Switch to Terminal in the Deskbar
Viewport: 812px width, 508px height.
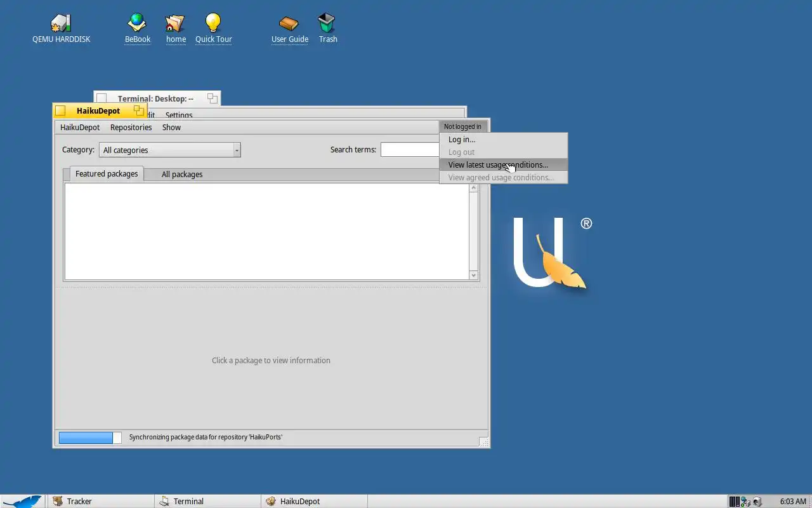click(207, 501)
